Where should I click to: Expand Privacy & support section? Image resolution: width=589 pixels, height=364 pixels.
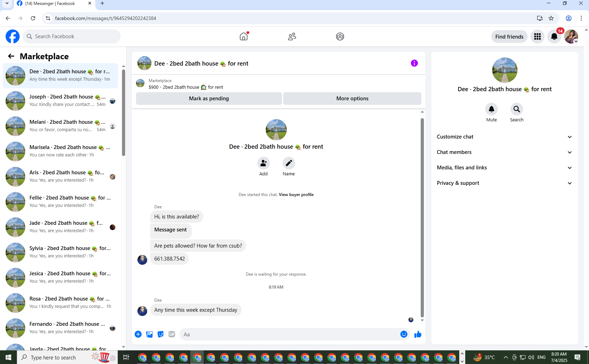[505, 183]
